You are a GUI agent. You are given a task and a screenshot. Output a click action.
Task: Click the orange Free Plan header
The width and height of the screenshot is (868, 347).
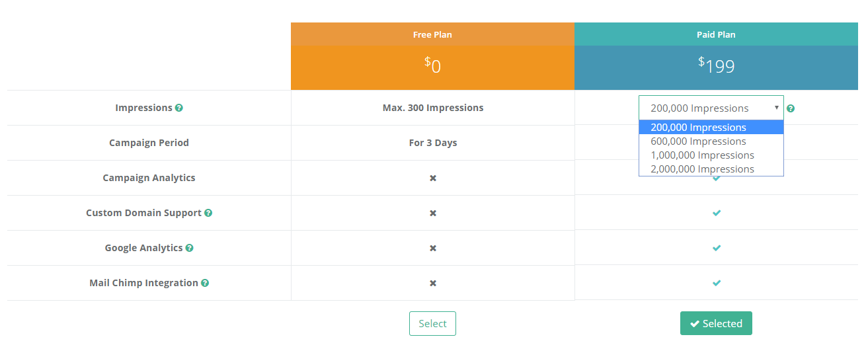click(432, 34)
